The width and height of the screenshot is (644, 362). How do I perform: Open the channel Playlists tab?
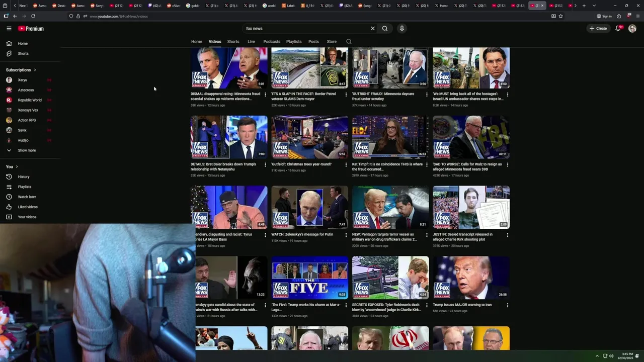(x=294, y=42)
